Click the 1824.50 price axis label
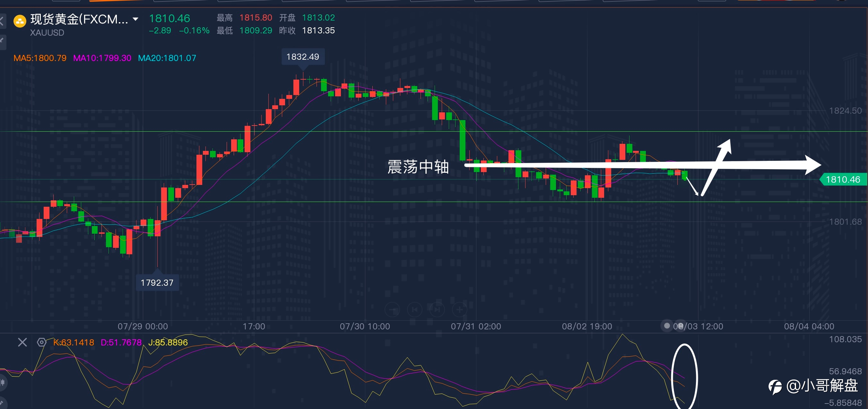Screen dimensions: 868x409 coord(845,110)
